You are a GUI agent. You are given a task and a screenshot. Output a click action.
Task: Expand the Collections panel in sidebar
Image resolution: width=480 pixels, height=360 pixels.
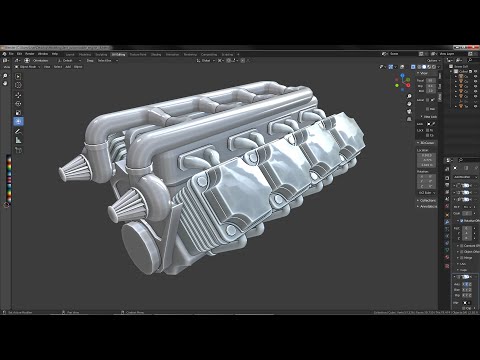click(426, 200)
